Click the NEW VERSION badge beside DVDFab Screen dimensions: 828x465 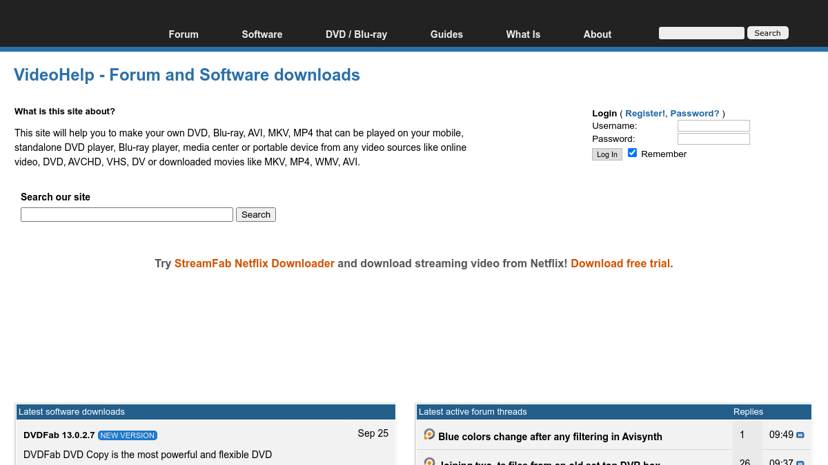pyautogui.click(x=127, y=435)
